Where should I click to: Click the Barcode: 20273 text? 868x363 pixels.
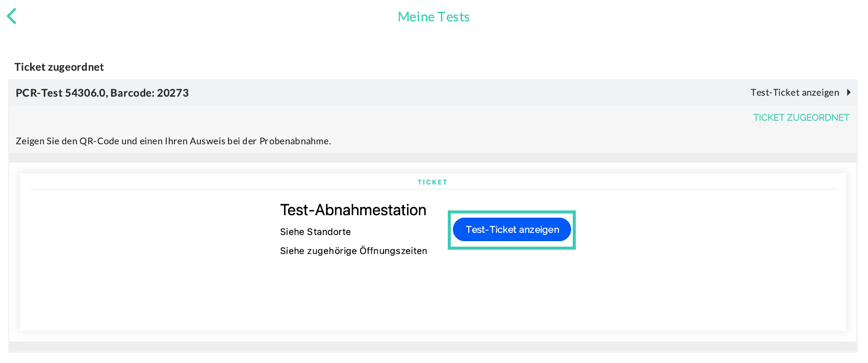tap(149, 93)
